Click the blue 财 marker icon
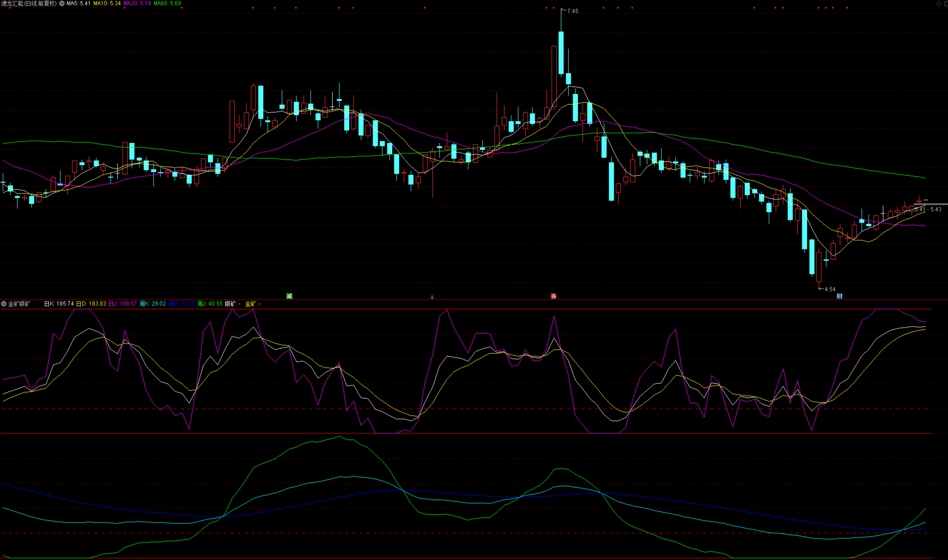Viewport: 948px width, 560px height. (x=839, y=296)
